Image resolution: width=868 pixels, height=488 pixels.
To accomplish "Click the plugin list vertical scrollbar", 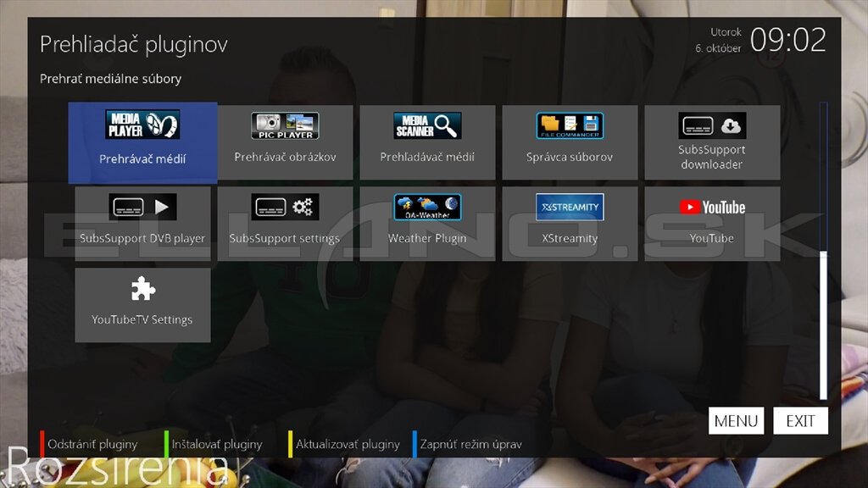I will pos(823,251).
